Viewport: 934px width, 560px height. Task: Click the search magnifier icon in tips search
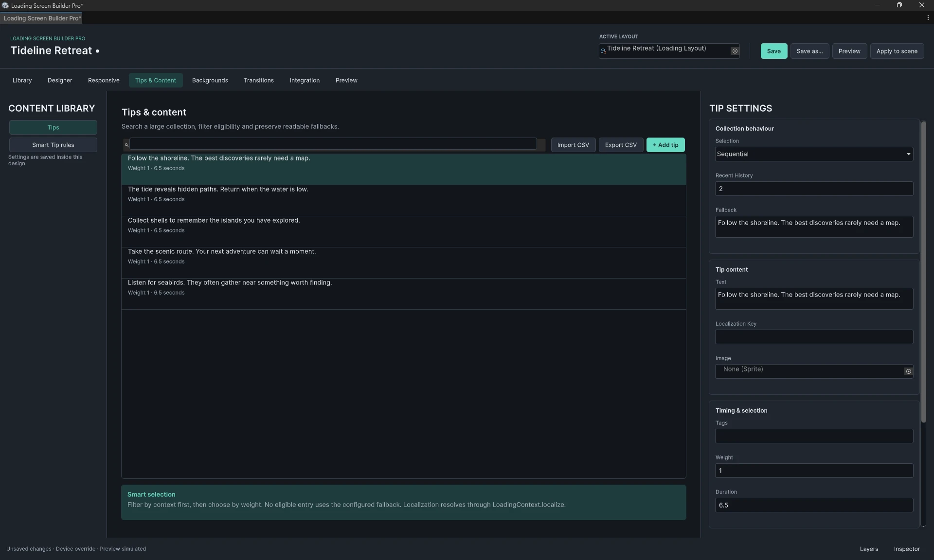pyautogui.click(x=126, y=145)
